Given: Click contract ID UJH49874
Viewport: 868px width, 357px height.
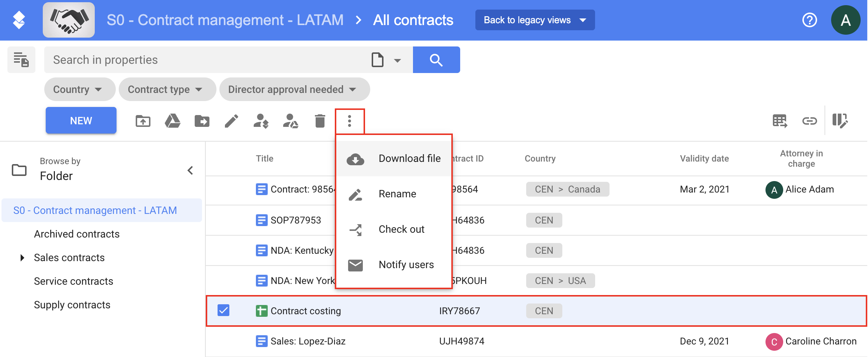Looking at the screenshot, I should click(462, 341).
